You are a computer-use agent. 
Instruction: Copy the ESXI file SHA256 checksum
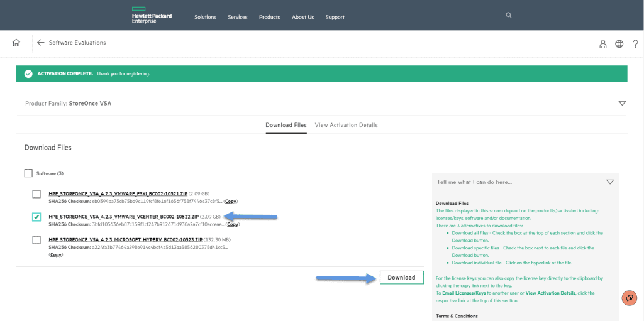231,201
